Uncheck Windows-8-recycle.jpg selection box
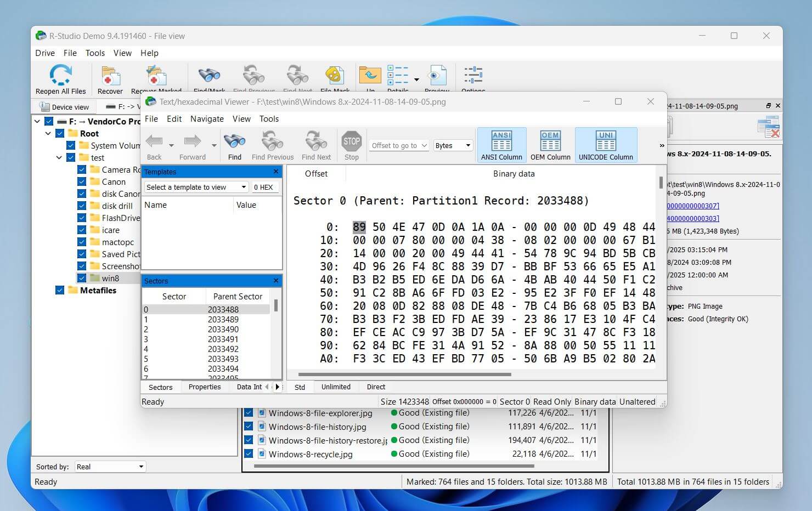Image resolution: width=812 pixels, height=511 pixels. click(x=249, y=454)
